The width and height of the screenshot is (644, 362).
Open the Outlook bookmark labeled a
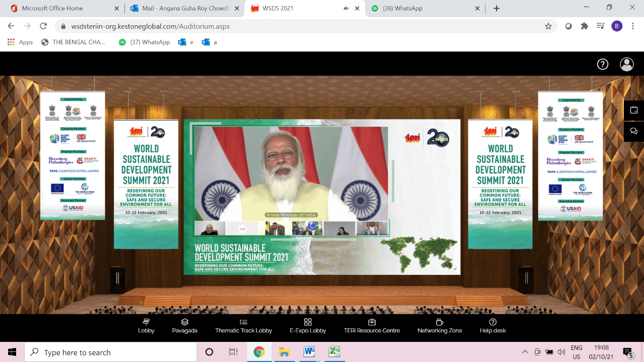pos(209,42)
